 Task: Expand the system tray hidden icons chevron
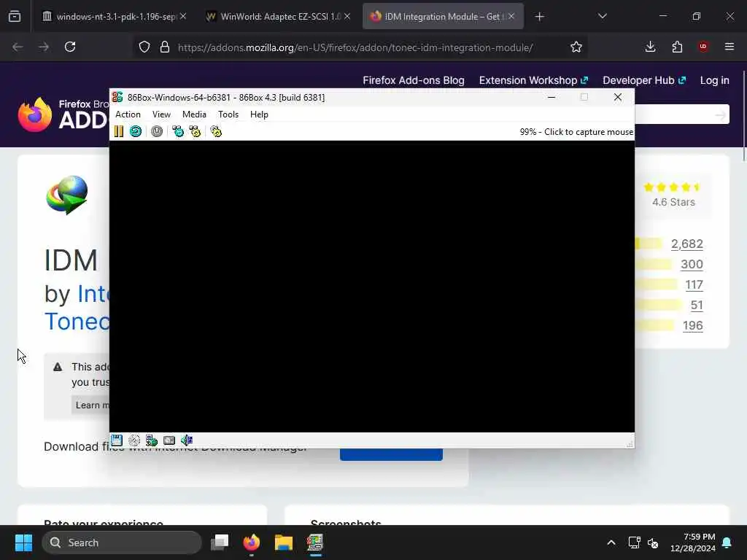click(611, 542)
